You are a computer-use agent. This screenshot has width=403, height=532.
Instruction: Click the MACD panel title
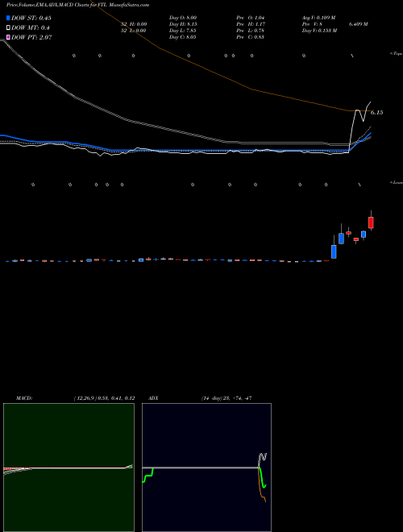click(24, 398)
